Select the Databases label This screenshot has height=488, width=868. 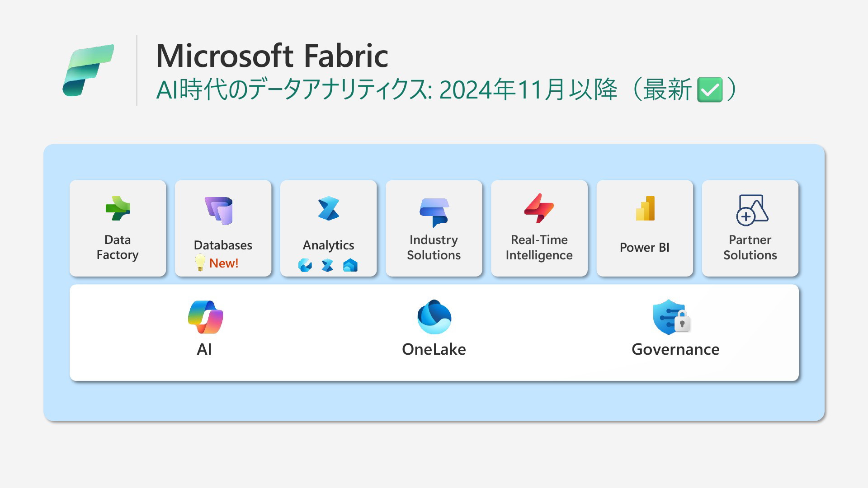point(223,245)
